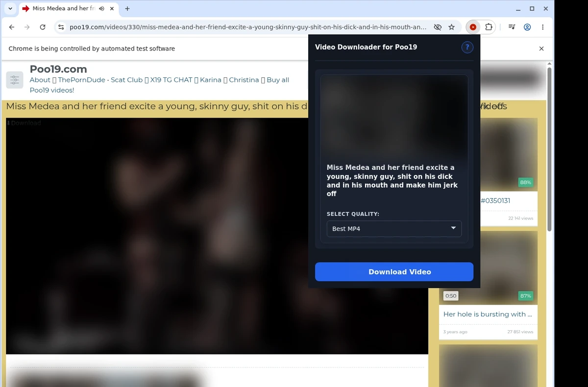The height and width of the screenshot is (387, 588).
Task: Open the Extensions puzzle menu
Action: [489, 27]
